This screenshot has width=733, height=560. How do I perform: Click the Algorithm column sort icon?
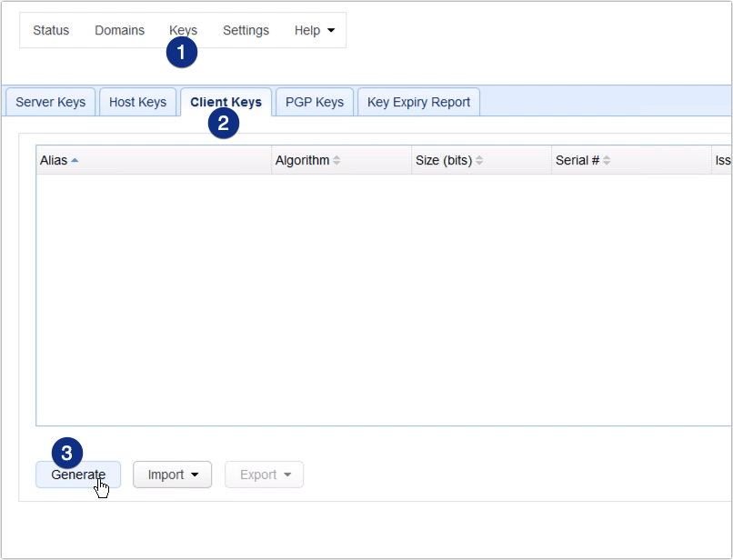point(336,161)
